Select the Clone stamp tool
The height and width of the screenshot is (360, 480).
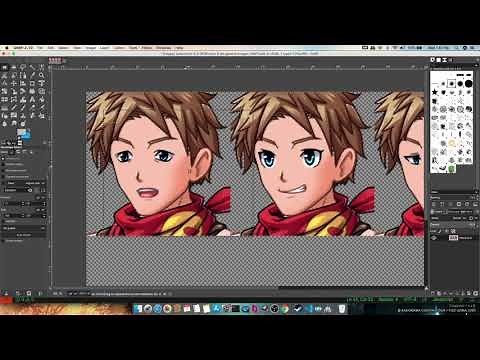pos(23,116)
